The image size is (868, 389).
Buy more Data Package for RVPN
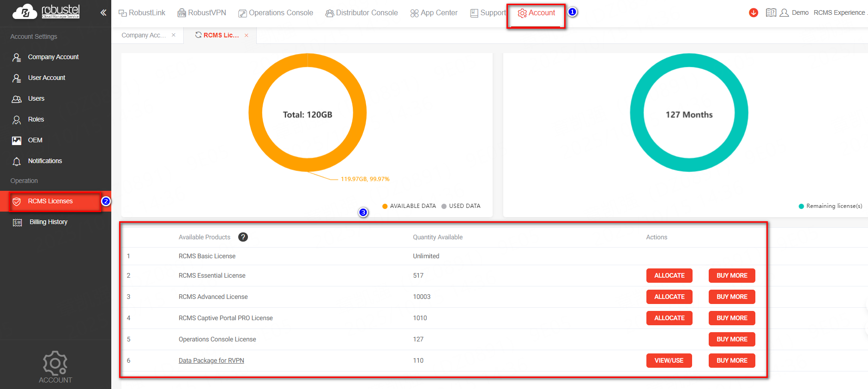pos(732,361)
